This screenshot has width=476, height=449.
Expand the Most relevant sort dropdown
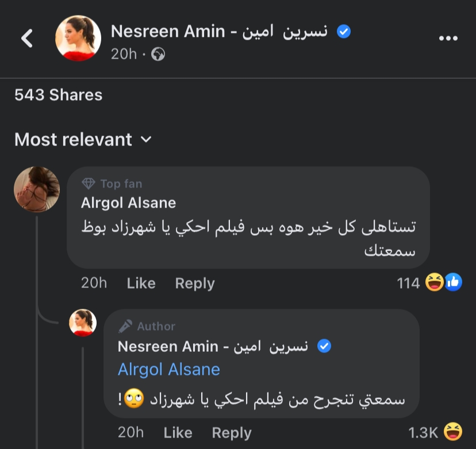coord(83,140)
